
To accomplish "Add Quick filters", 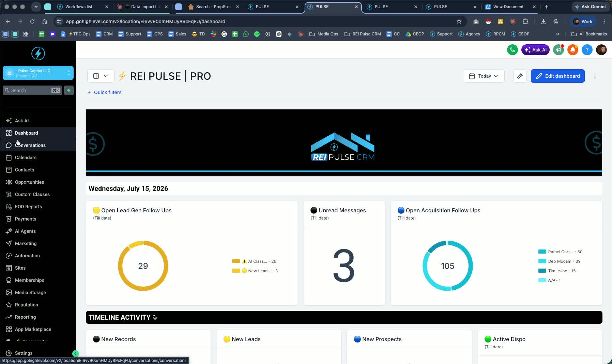I will pos(105,92).
